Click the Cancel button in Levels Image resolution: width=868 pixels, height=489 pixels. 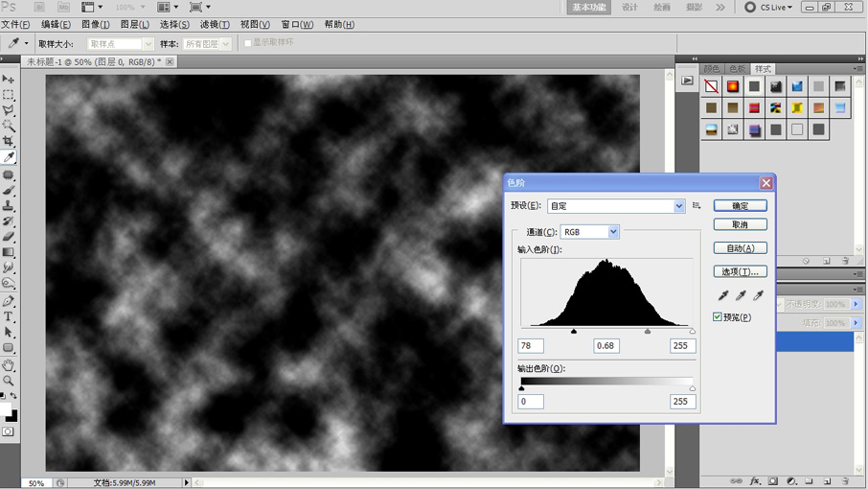[x=741, y=224]
